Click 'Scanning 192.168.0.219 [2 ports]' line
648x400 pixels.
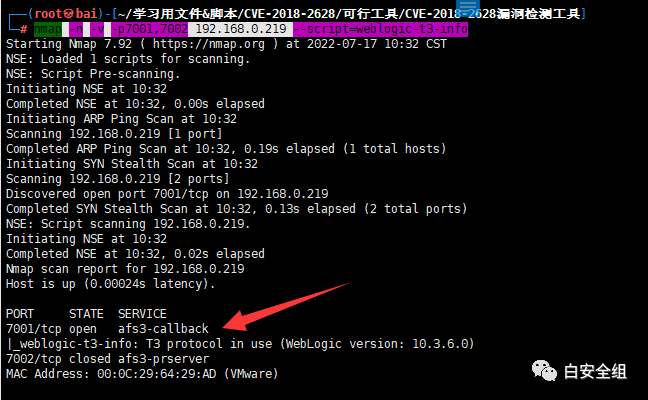pyautogui.click(x=117, y=179)
